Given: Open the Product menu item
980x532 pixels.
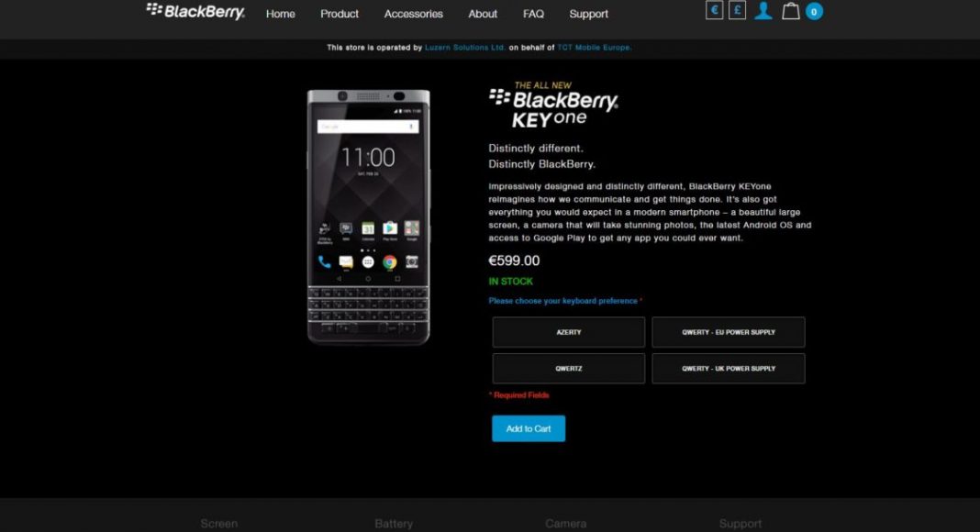Looking at the screenshot, I should coord(340,14).
